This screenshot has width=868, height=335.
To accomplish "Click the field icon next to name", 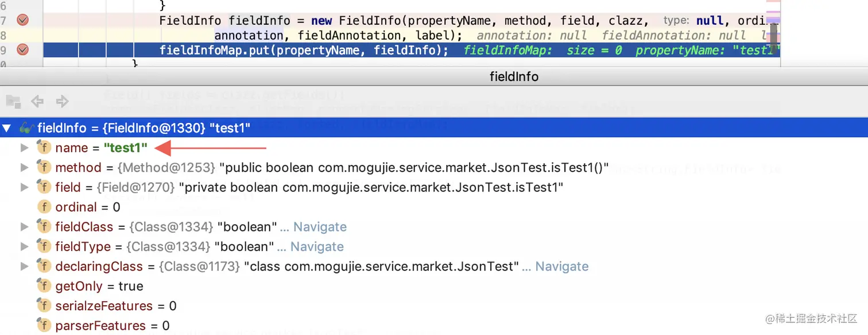I will [x=44, y=148].
